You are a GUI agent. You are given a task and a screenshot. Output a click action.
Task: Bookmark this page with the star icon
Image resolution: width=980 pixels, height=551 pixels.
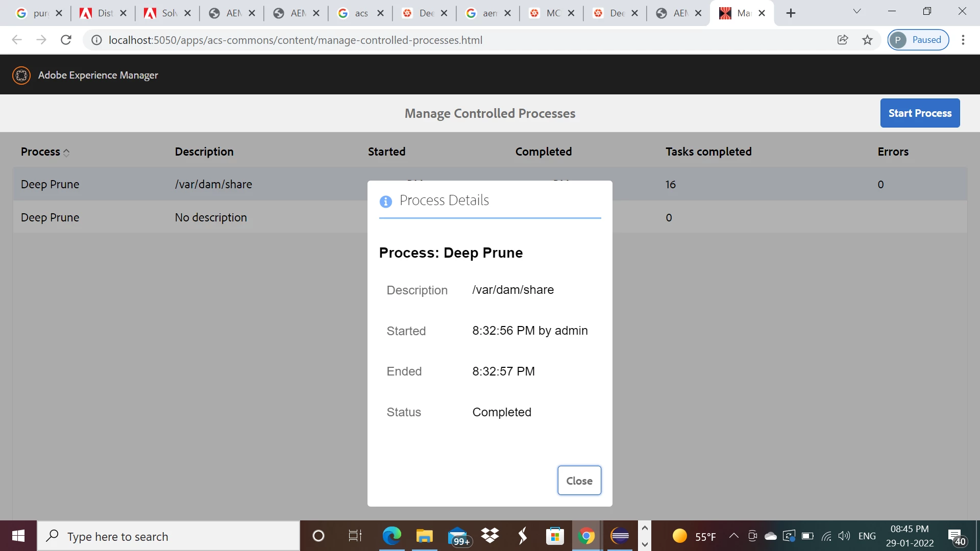click(x=867, y=40)
